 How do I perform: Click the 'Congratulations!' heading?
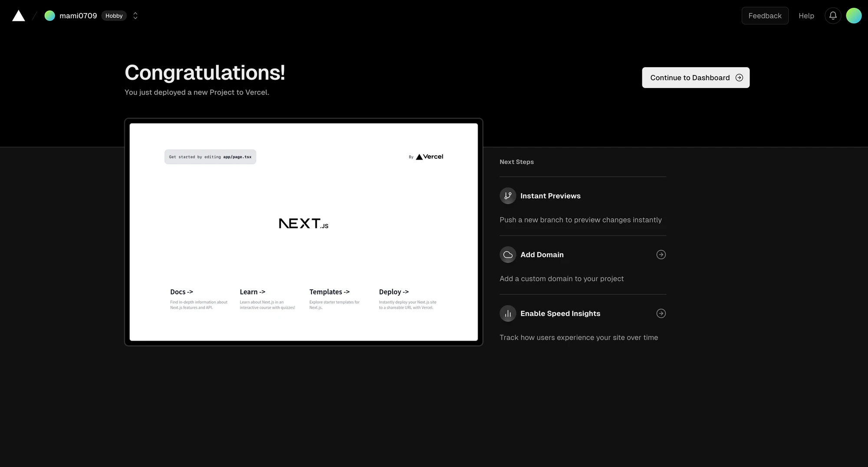[205, 72]
